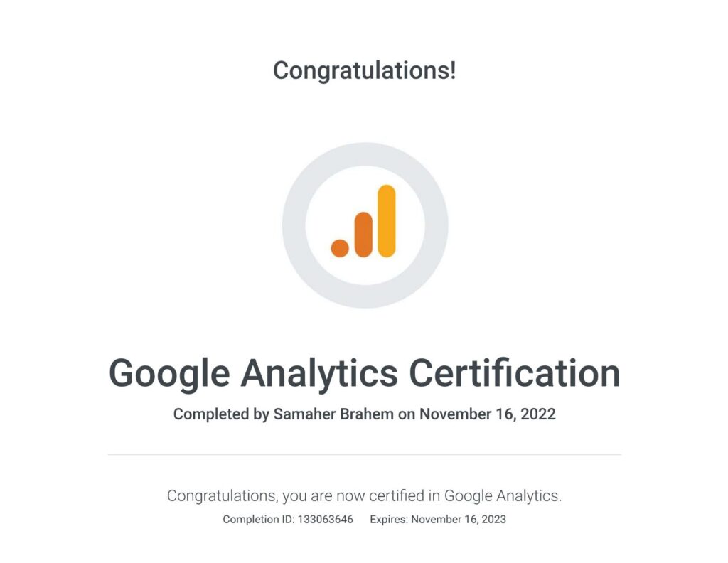Click the completion date November 16, 2022

[x=488, y=414]
